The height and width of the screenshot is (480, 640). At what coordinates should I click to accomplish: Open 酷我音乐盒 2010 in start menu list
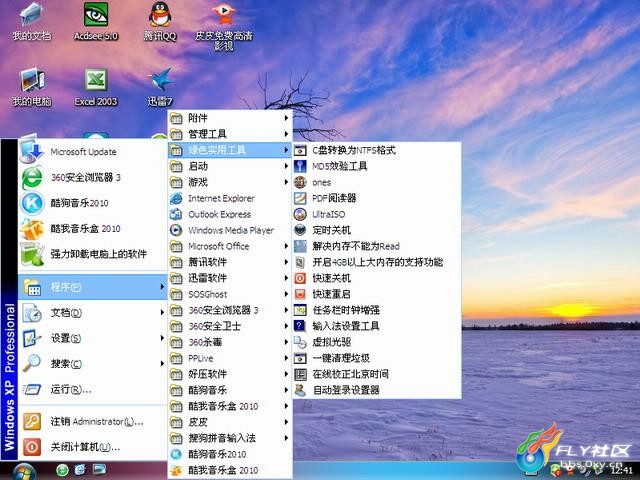tap(93, 229)
